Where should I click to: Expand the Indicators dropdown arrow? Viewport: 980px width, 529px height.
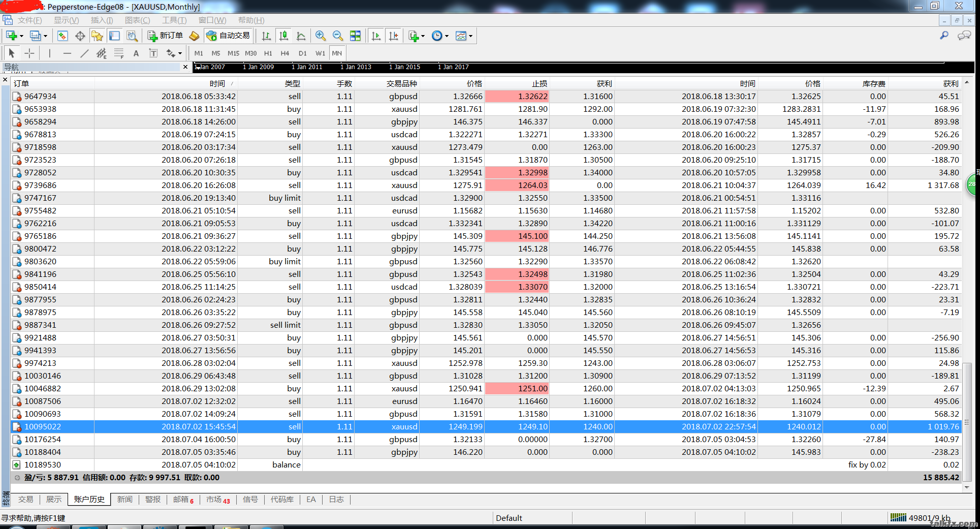click(x=423, y=36)
